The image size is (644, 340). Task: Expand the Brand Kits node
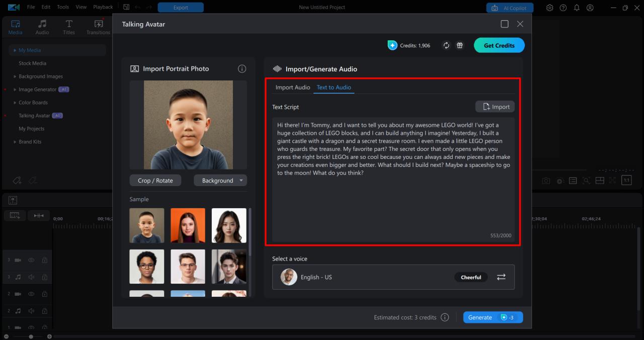[15, 142]
